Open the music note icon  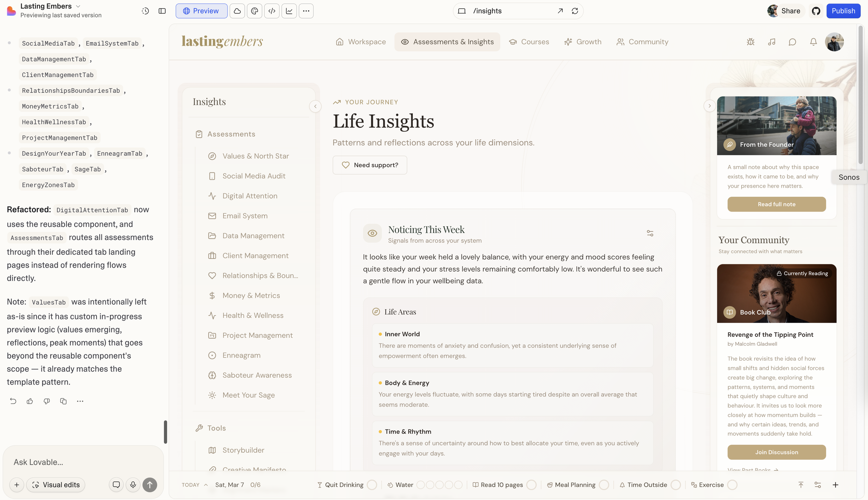pyautogui.click(x=771, y=42)
